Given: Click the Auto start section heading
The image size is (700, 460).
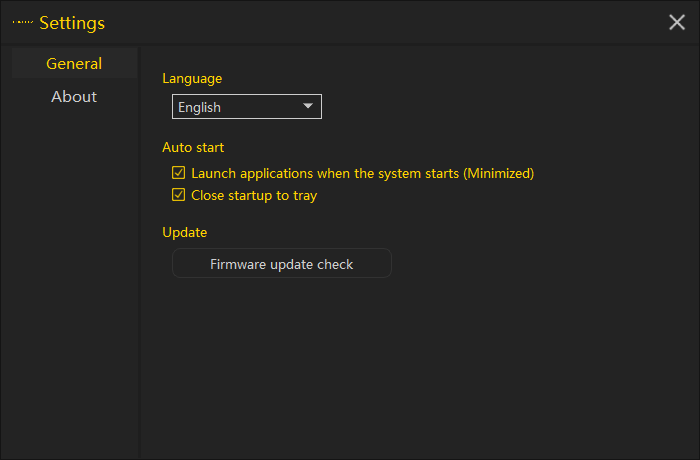Looking at the screenshot, I should tap(193, 147).
